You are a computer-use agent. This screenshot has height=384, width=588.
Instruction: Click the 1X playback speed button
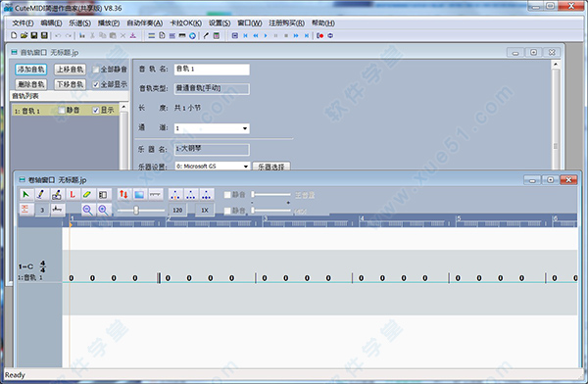(x=205, y=210)
